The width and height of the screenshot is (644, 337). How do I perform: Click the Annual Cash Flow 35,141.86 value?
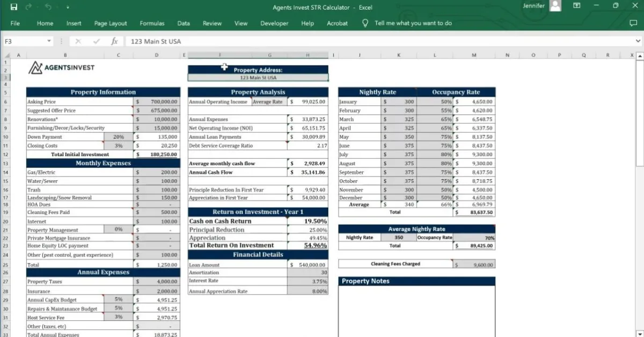[x=308, y=173]
